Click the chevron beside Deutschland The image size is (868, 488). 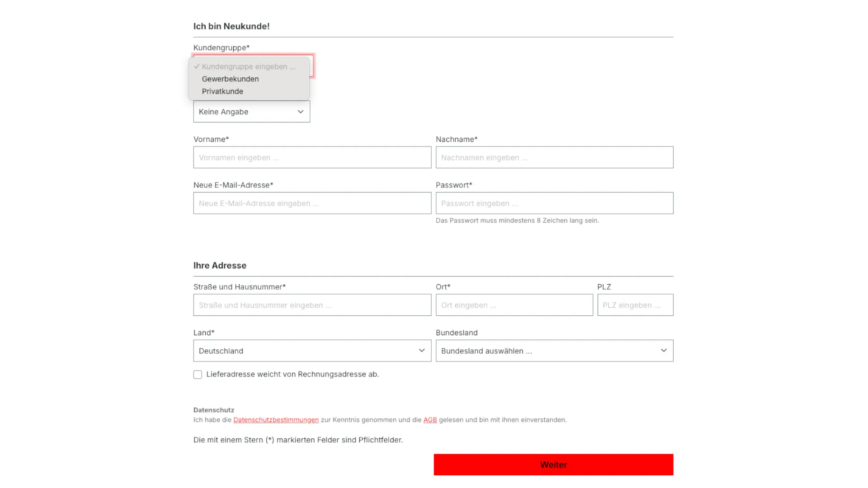pos(422,351)
